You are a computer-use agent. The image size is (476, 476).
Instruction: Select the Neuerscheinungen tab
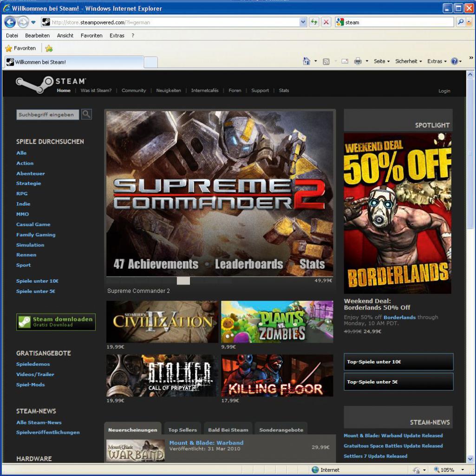click(133, 430)
